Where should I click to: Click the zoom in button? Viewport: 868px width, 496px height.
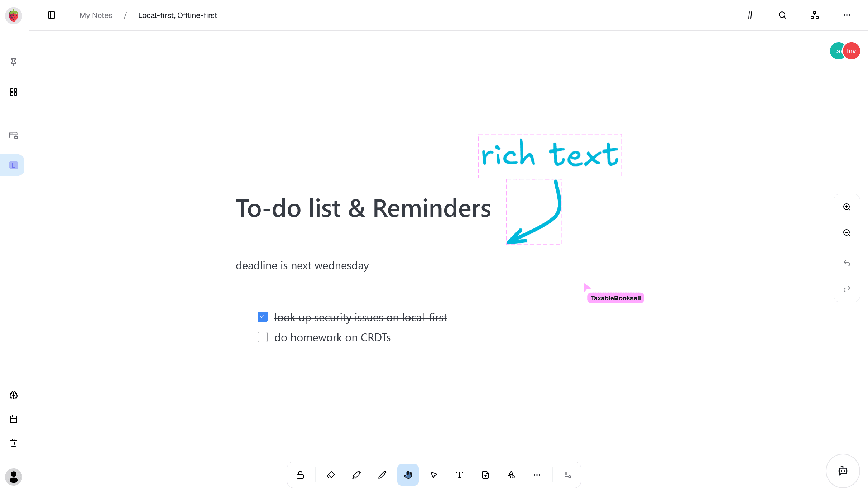coord(847,207)
